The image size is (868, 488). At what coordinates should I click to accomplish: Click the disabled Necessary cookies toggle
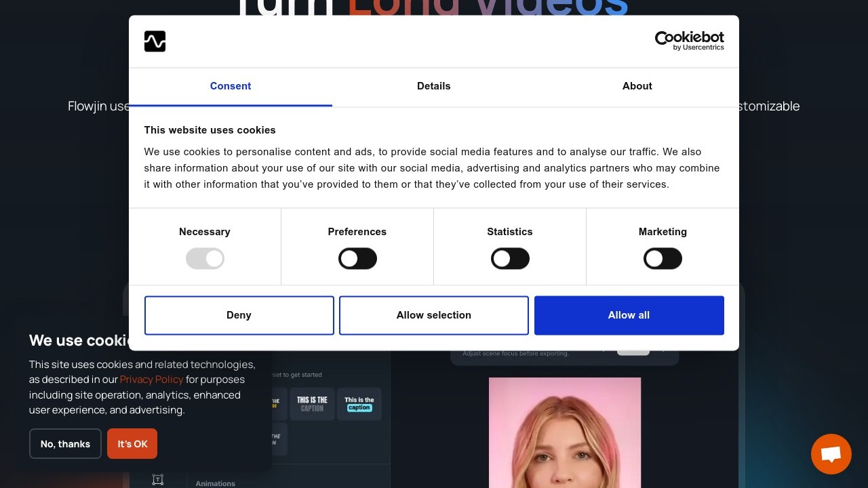(x=205, y=259)
